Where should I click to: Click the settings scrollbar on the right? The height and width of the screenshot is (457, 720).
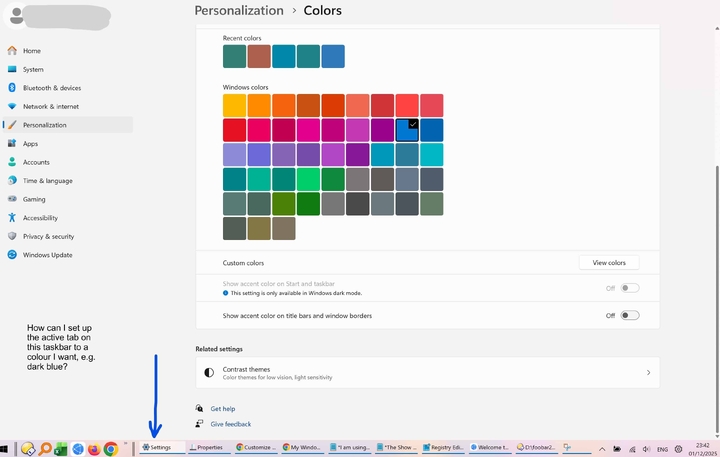(717, 299)
